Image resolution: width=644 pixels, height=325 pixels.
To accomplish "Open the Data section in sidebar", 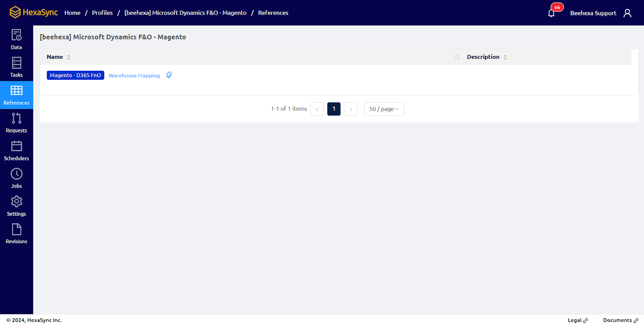I will click(17, 39).
